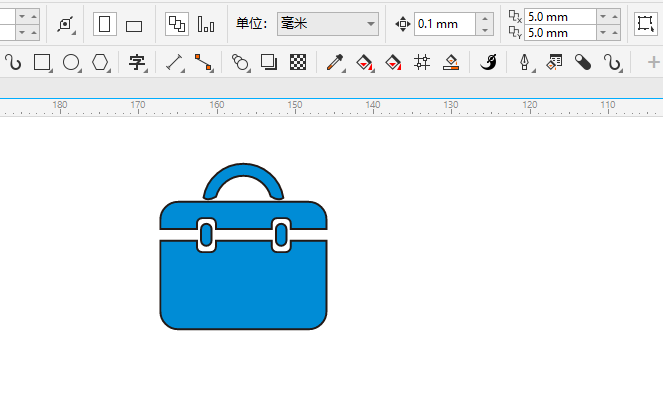
Task: Click the Outline Pen nib icon
Action: pos(525,62)
